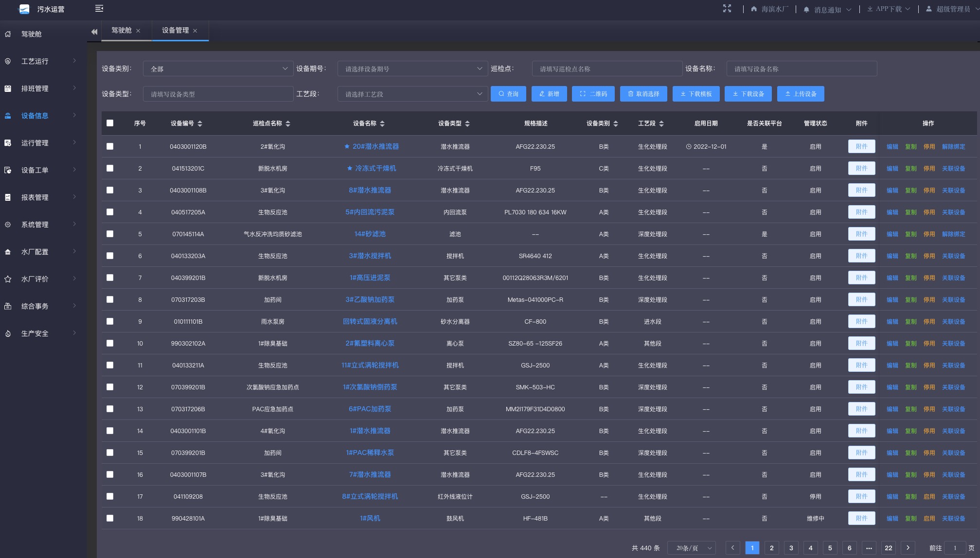Open 排班管理 in the sidebar menu
The width and height of the screenshot is (980, 558).
pos(43,88)
